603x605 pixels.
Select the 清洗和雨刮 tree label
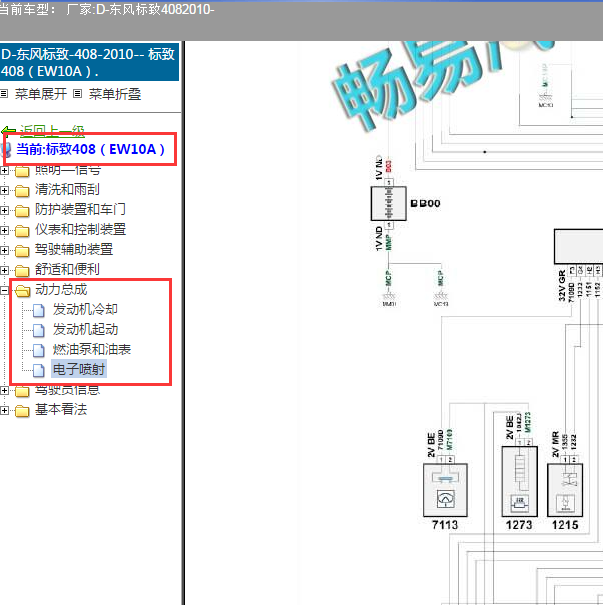pos(67,189)
